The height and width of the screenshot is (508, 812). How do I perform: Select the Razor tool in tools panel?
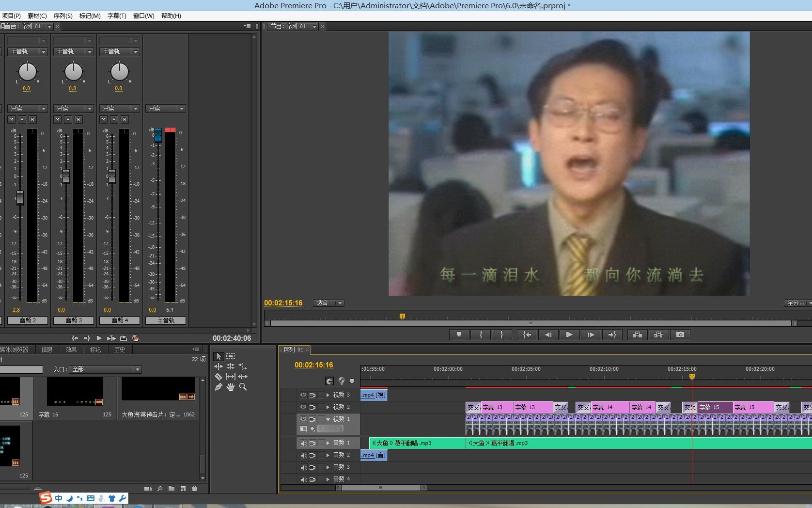219,377
